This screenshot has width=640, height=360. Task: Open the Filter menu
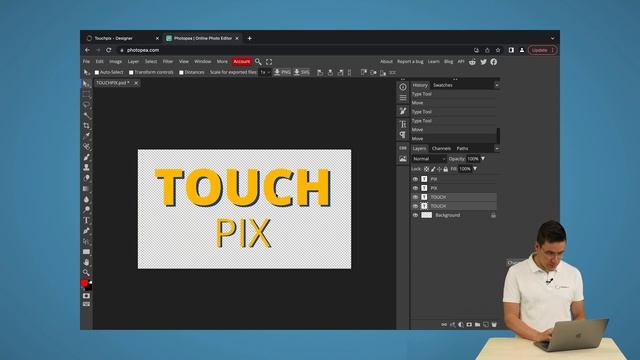click(168, 62)
